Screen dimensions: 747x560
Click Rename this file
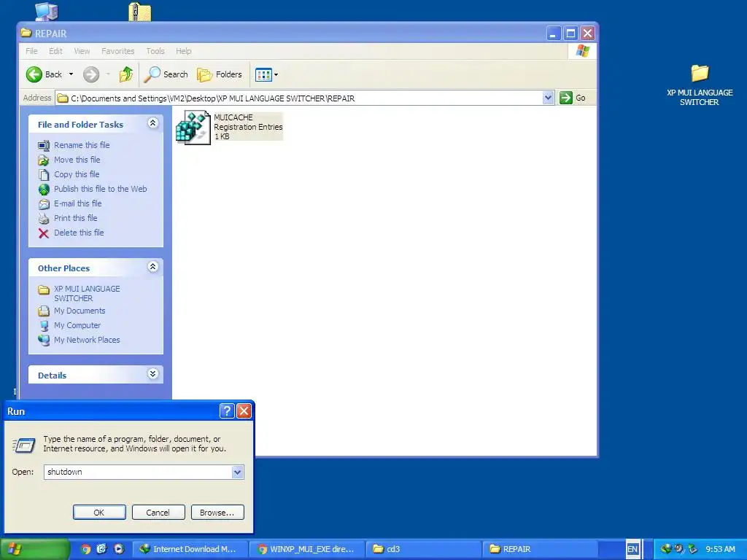click(x=82, y=145)
